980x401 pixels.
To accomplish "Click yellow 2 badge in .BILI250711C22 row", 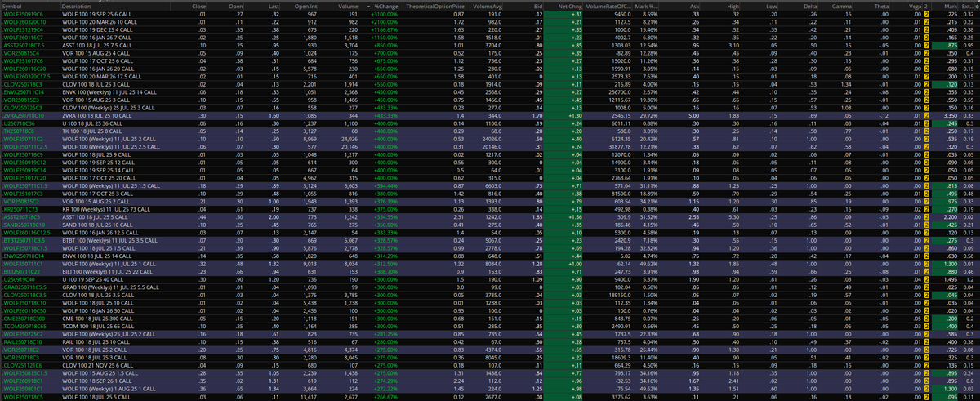I will [x=927, y=273].
